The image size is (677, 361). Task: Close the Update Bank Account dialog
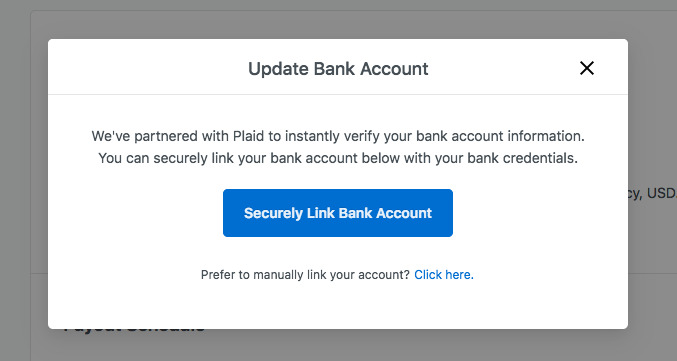tap(586, 68)
